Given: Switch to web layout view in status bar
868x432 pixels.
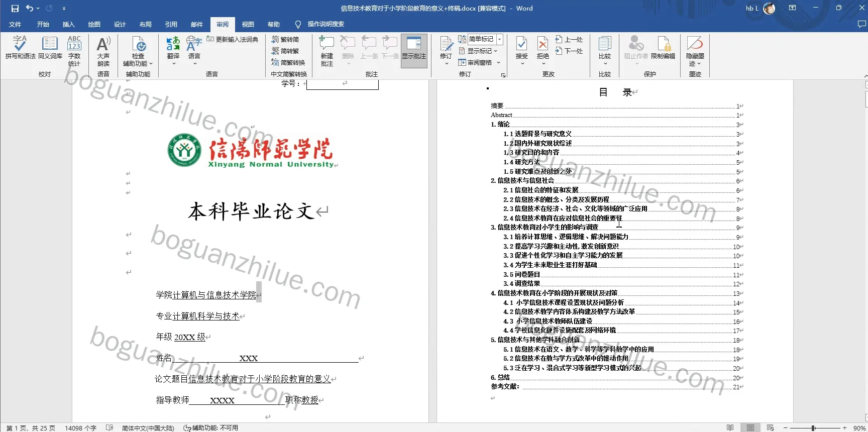Looking at the screenshot, I should pyautogui.click(x=771, y=428).
